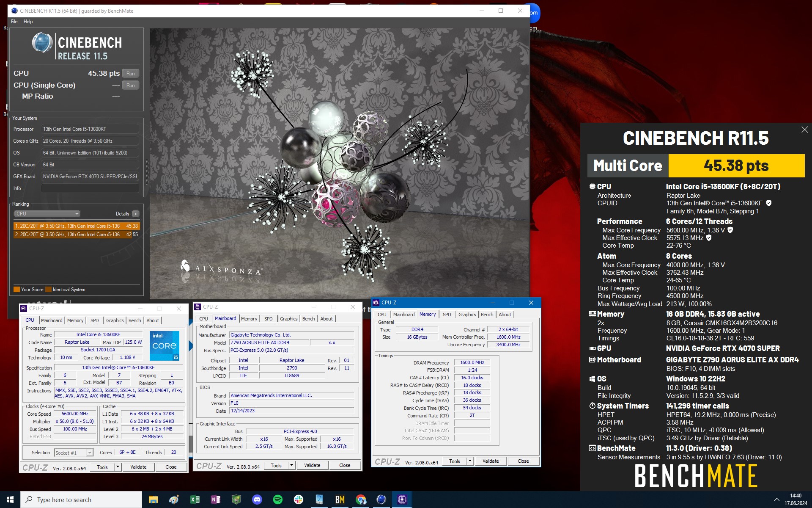Open the green shield app on taskbar
812x508 pixels.
(x=236, y=500)
